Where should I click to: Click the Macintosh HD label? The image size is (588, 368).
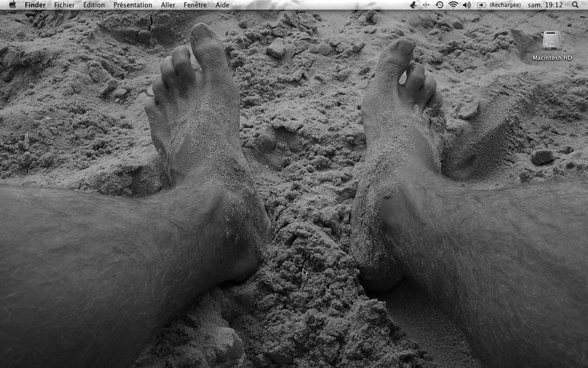coord(552,58)
